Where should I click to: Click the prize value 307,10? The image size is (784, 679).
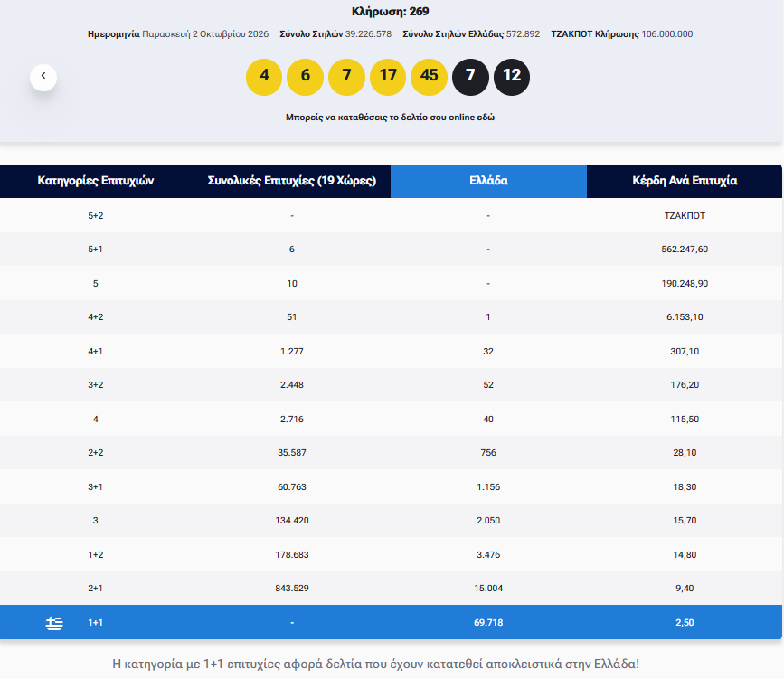click(x=685, y=352)
